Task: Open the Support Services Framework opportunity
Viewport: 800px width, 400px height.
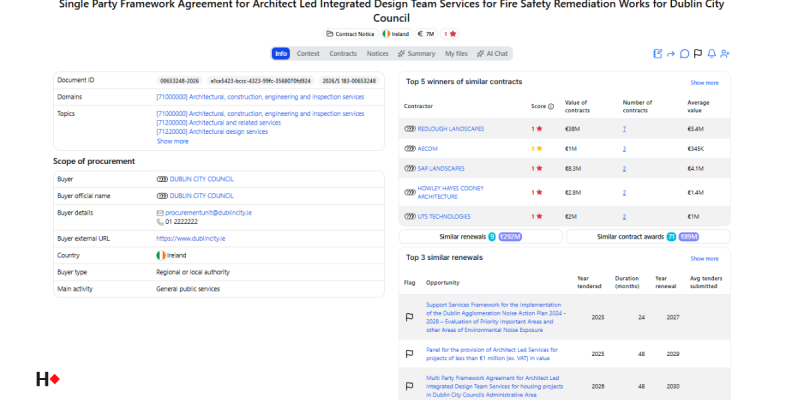Action: [x=495, y=317]
